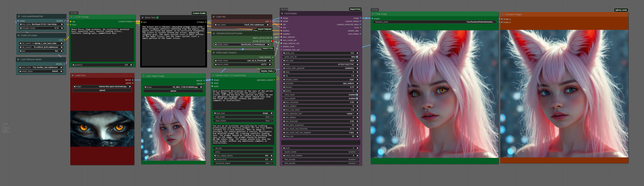Viewport: 644px width, 186px height.
Task: Click the Show Text node refresh icon
Action: point(157,18)
